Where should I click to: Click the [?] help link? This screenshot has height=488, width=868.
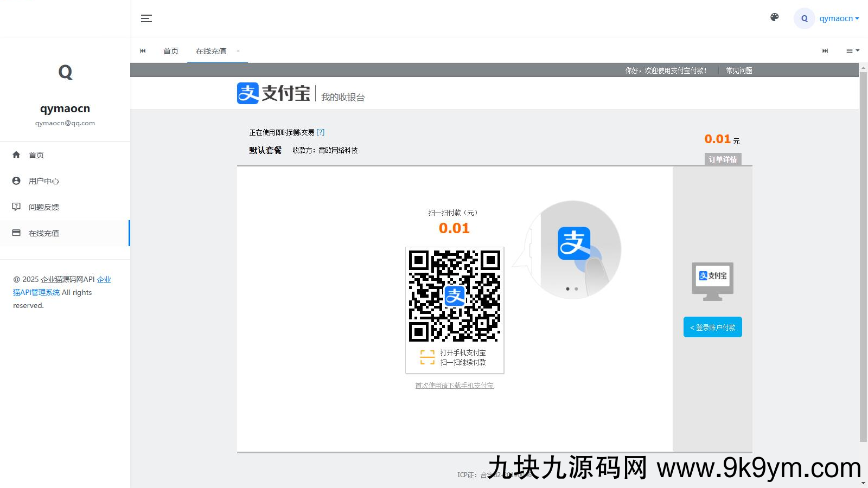321,132
